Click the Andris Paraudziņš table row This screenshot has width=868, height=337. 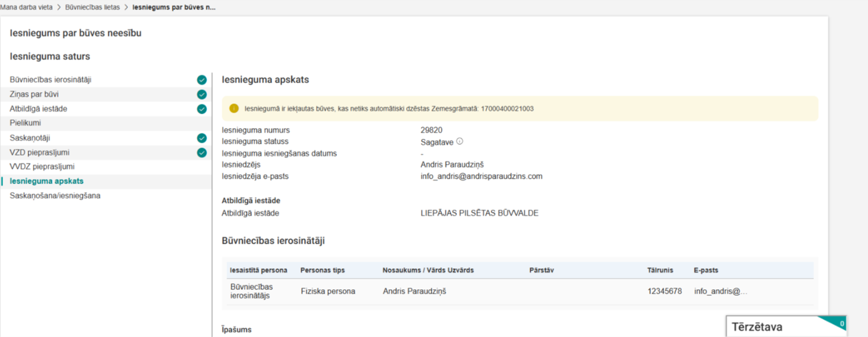point(414,292)
